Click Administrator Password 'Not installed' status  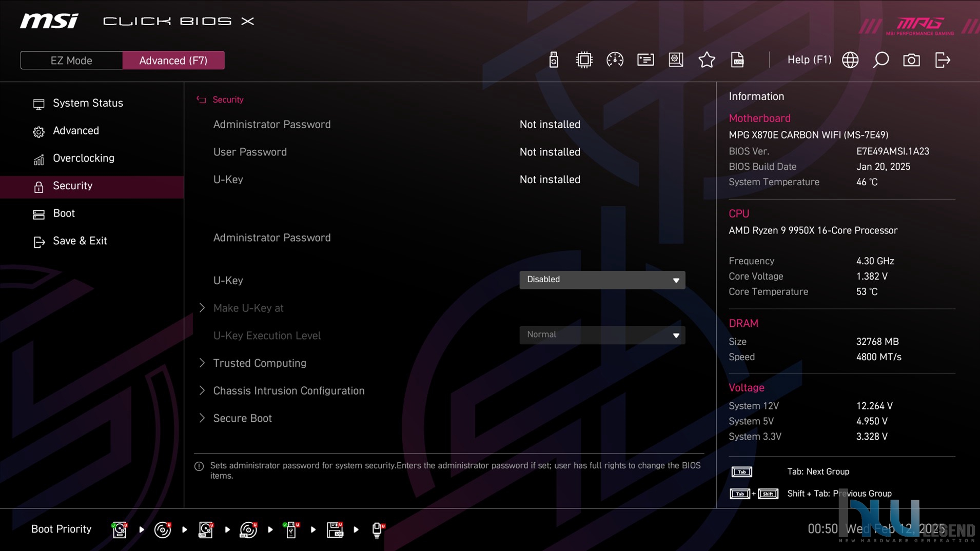[x=550, y=125]
